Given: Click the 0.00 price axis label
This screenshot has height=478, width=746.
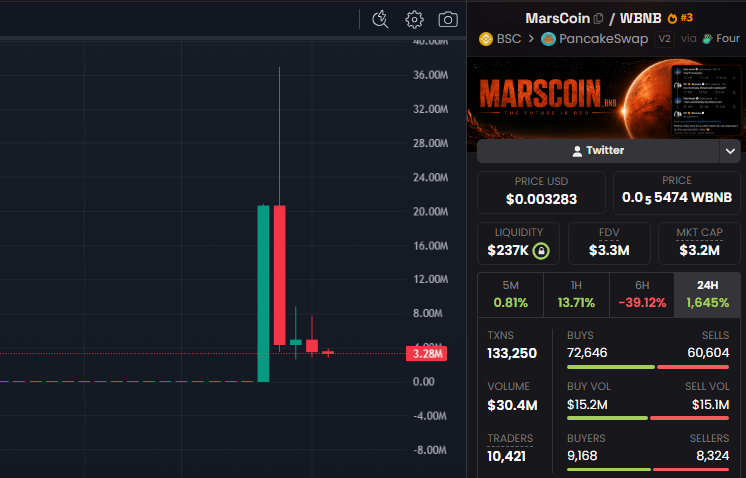Looking at the screenshot, I should pos(423,382).
